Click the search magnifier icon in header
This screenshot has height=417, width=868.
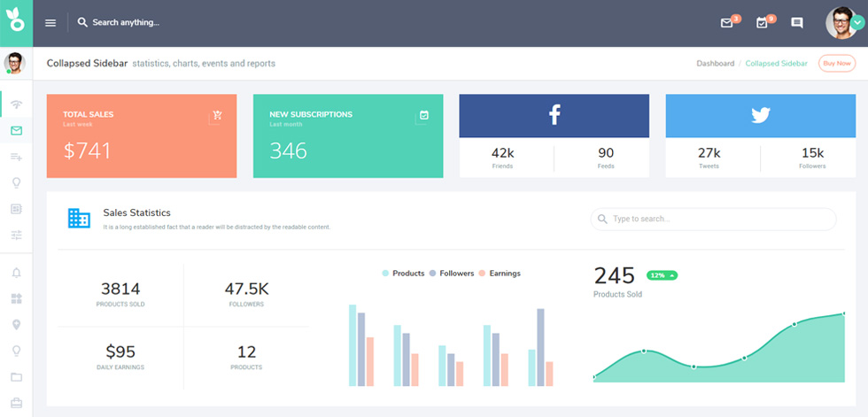[82, 23]
